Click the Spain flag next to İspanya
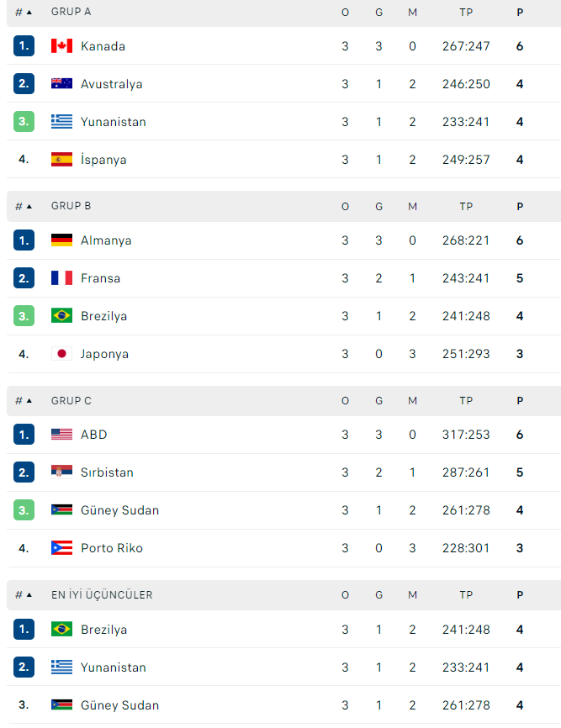This screenshot has height=728, width=561. 61,159
